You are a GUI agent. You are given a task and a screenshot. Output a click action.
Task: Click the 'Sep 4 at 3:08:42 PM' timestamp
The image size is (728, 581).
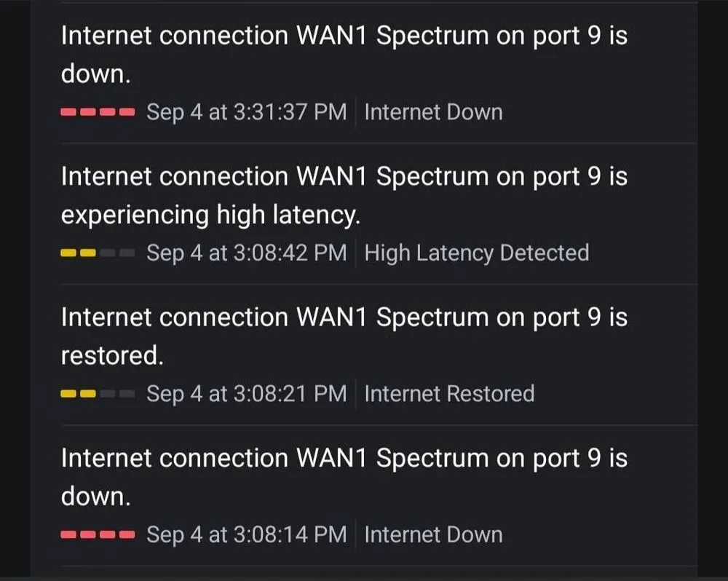click(x=246, y=253)
